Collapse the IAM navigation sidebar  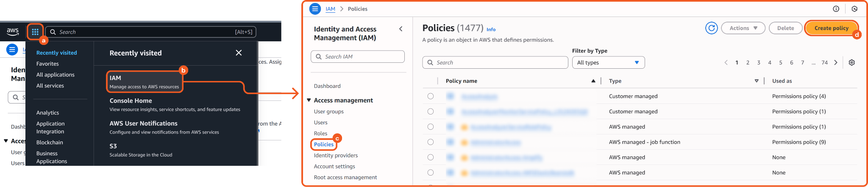click(x=401, y=29)
